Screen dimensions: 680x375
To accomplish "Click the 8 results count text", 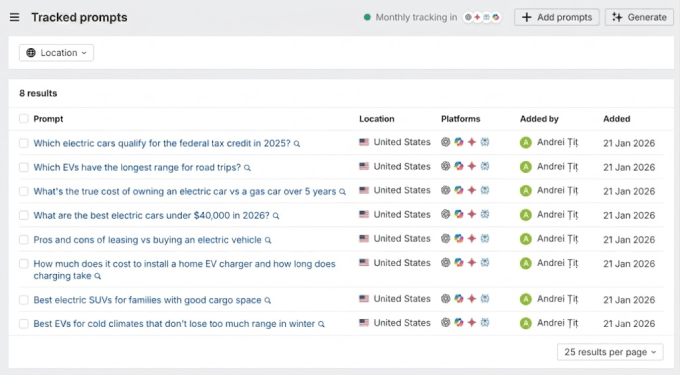I will tap(38, 93).
